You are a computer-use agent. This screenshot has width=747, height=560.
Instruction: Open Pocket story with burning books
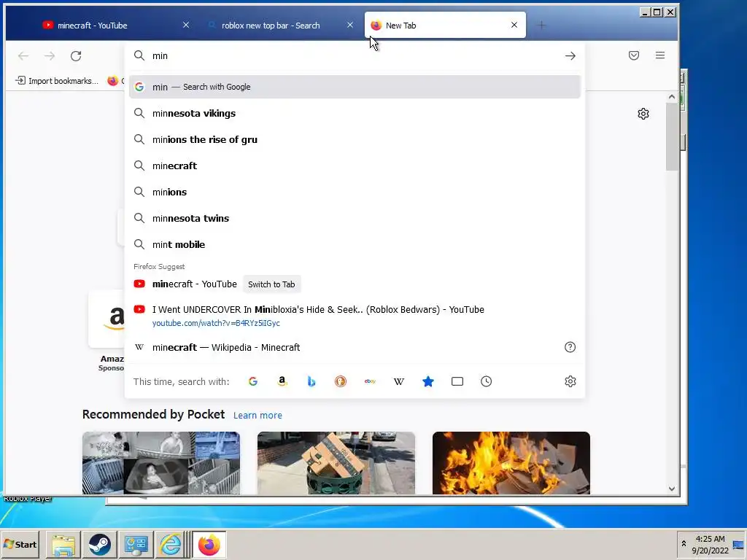coord(511,463)
